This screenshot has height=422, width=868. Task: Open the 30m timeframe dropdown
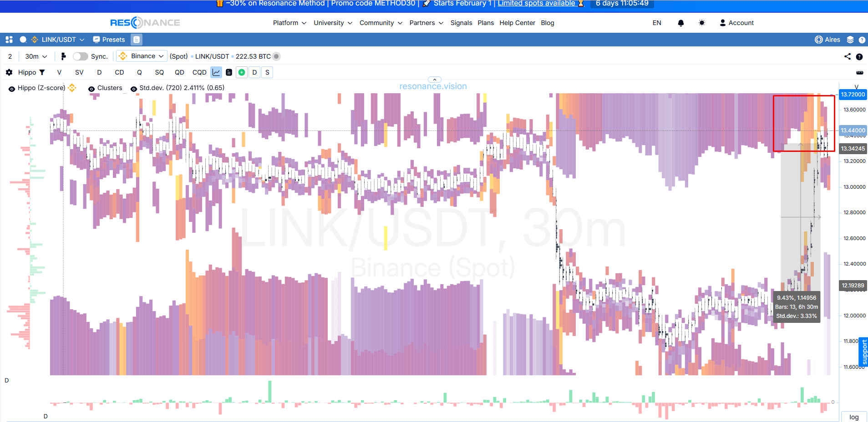[x=36, y=56]
